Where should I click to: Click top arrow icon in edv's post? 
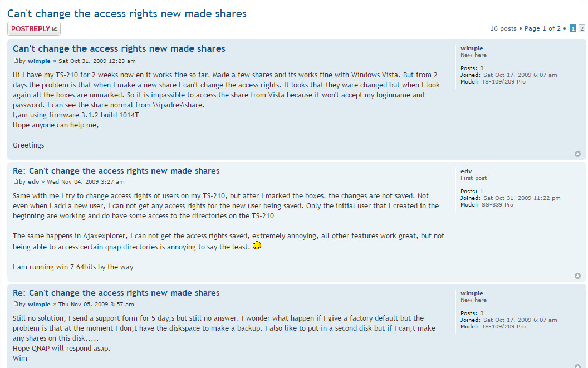tap(577, 276)
